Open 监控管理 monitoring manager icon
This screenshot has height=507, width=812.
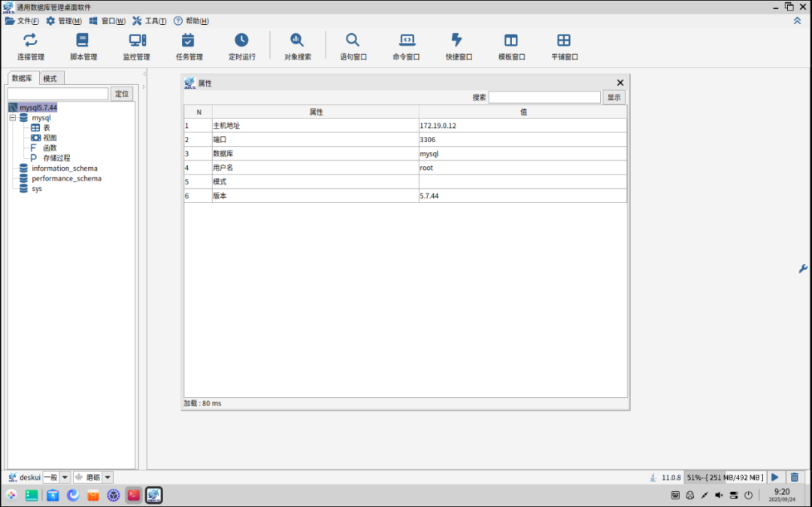click(137, 41)
